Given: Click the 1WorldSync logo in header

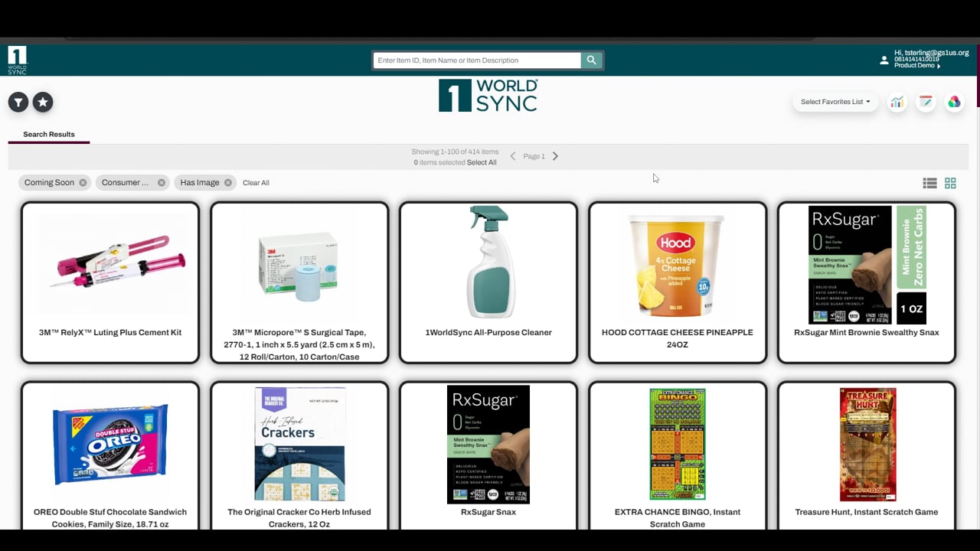Looking at the screenshot, I should [x=17, y=60].
